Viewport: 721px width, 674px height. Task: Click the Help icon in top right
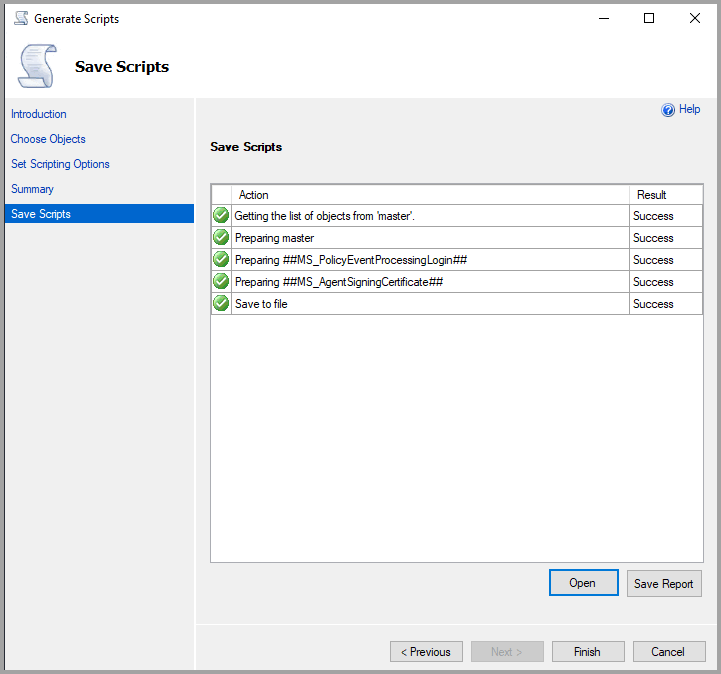(x=668, y=111)
